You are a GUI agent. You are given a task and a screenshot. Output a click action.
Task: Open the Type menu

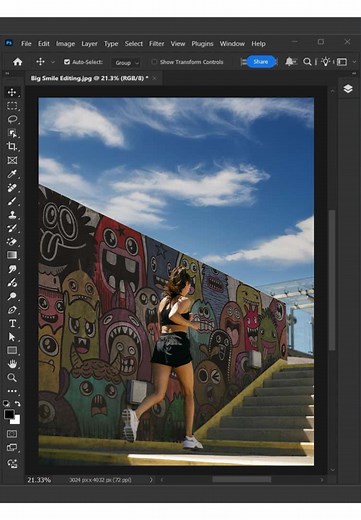coord(111,44)
